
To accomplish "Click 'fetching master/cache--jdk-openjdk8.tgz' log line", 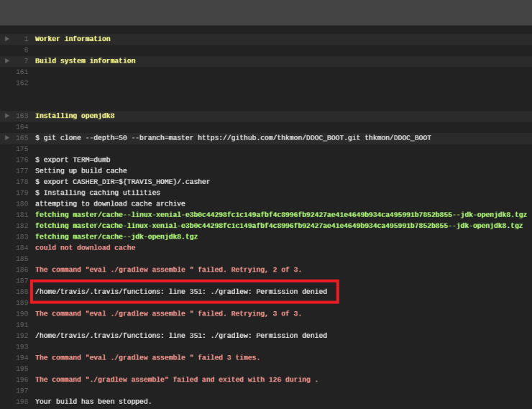I will coord(116,236).
